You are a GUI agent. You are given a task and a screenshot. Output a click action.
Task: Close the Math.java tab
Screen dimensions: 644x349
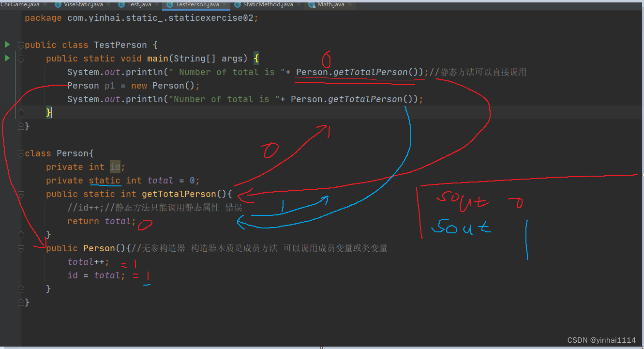[349, 4]
